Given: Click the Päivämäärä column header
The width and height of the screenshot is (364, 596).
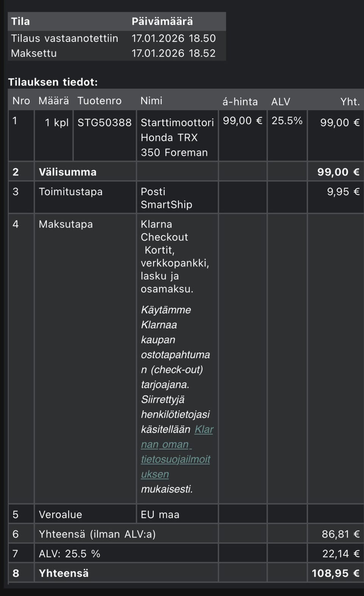Looking at the screenshot, I should tap(162, 21).
